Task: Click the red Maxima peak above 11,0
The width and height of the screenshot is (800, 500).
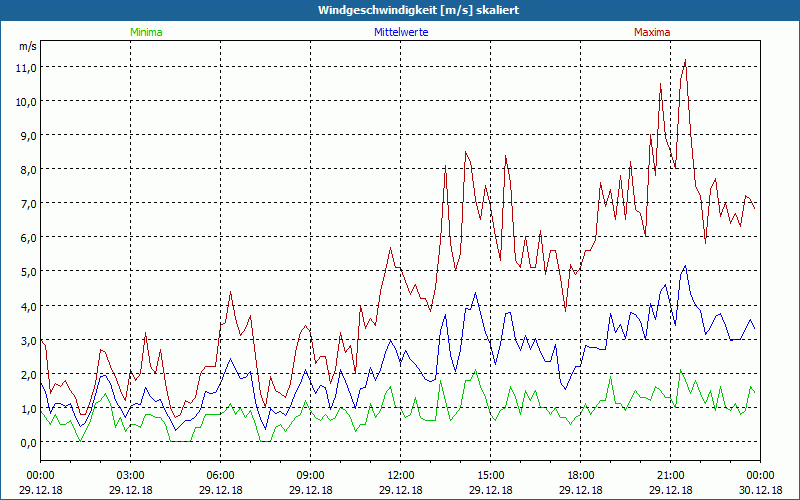Action: (685, 61)
